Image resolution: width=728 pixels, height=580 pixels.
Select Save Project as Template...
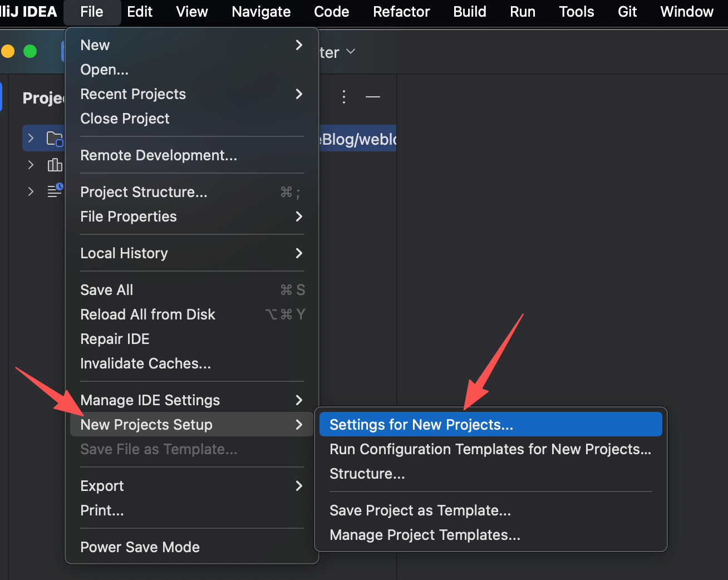point(420,510)
